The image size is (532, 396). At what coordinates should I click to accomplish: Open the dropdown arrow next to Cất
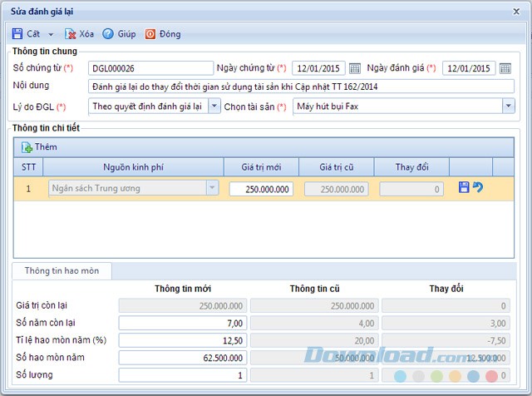pyautogui.click(x=51, y=35)
